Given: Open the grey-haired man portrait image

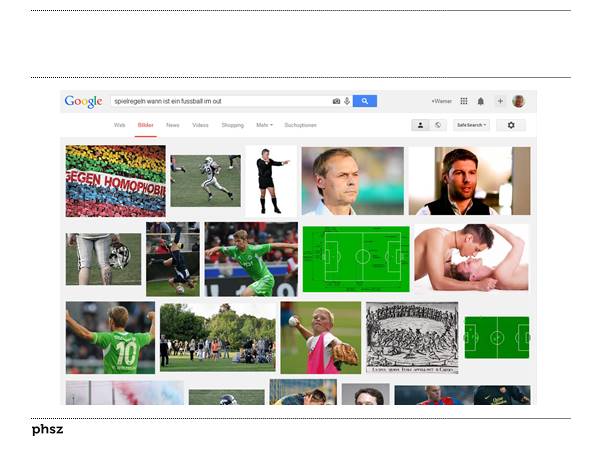Looking at the screenshot, I should click(x=352, y=181).
